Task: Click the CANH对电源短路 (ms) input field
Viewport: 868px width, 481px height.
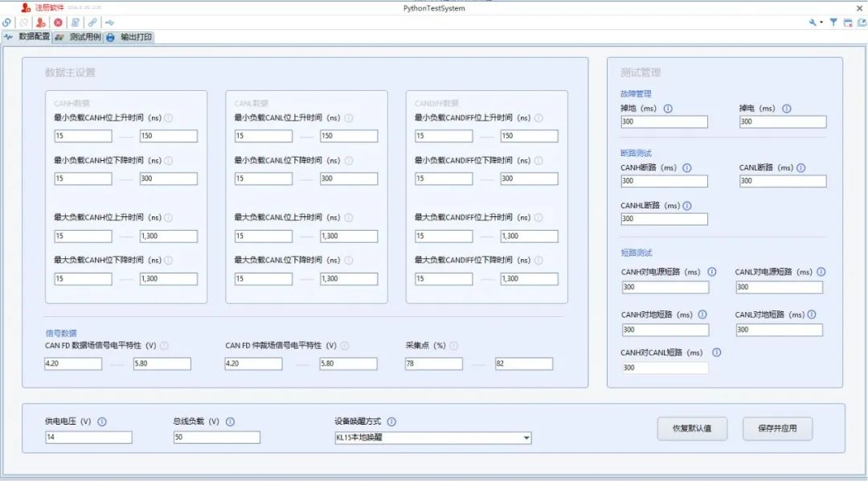Action: pos(665,287)
